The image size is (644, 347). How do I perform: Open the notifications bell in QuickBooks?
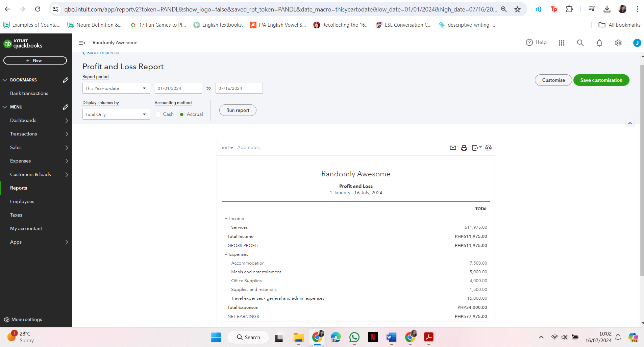click(x=599, y=43)
